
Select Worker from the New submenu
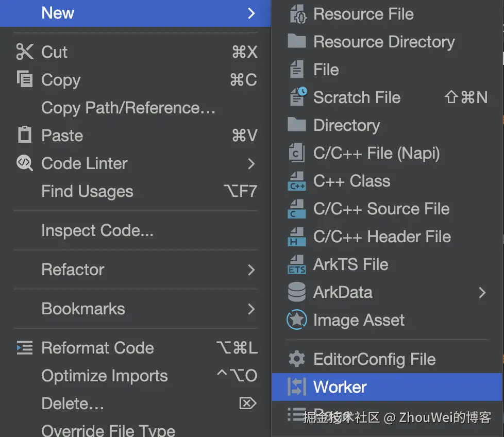click(340, 387)
